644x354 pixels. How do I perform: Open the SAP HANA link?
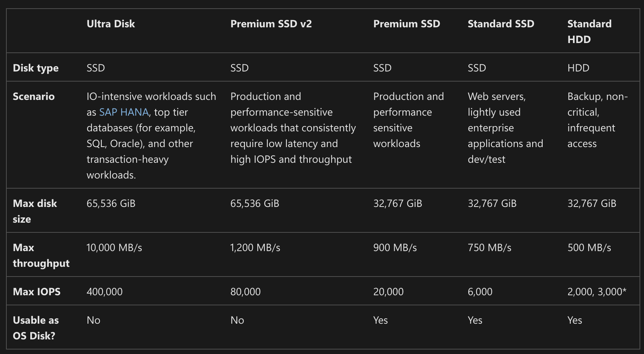(124, 112)
